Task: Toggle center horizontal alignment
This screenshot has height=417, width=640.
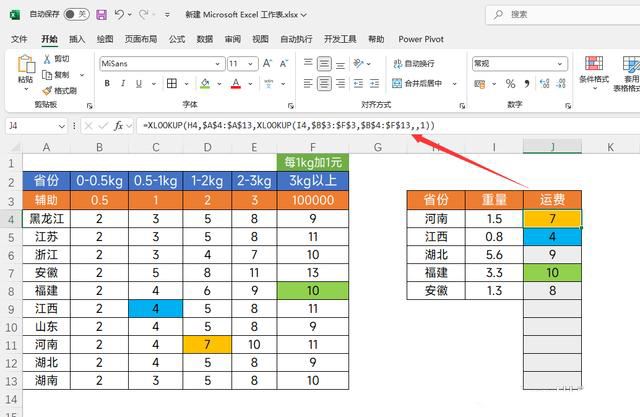Action: 324,84
